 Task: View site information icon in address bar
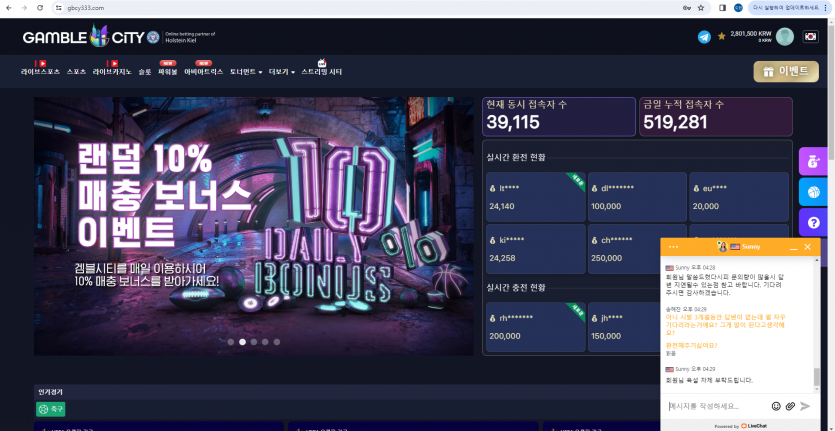[x=59, y=8]
